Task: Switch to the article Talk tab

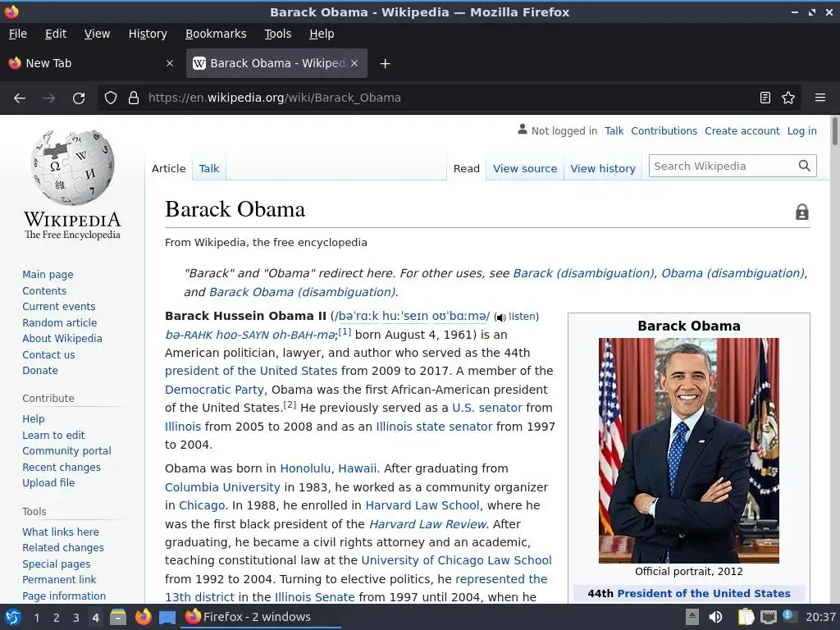Action: click(x=209, y=168)
